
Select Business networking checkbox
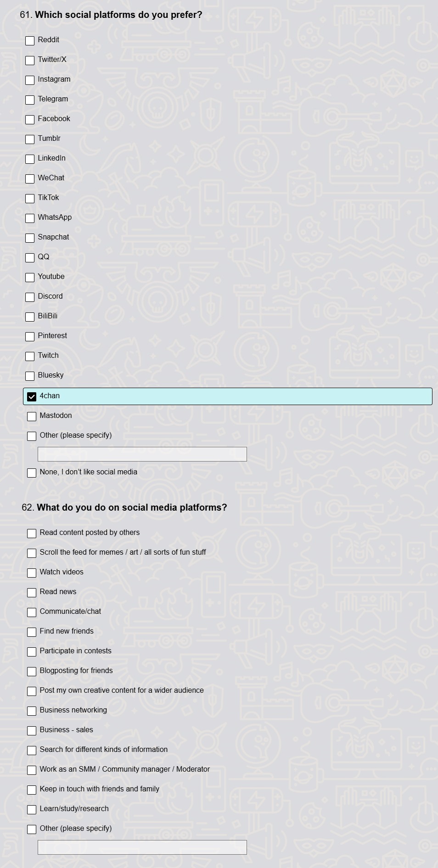point(32,711)
